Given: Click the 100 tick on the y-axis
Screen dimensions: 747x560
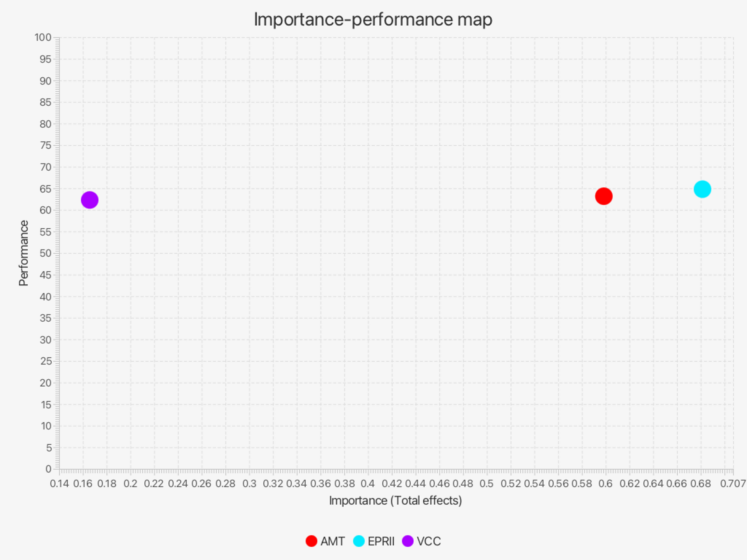Looking at the screenshot, I should point(43,38).
